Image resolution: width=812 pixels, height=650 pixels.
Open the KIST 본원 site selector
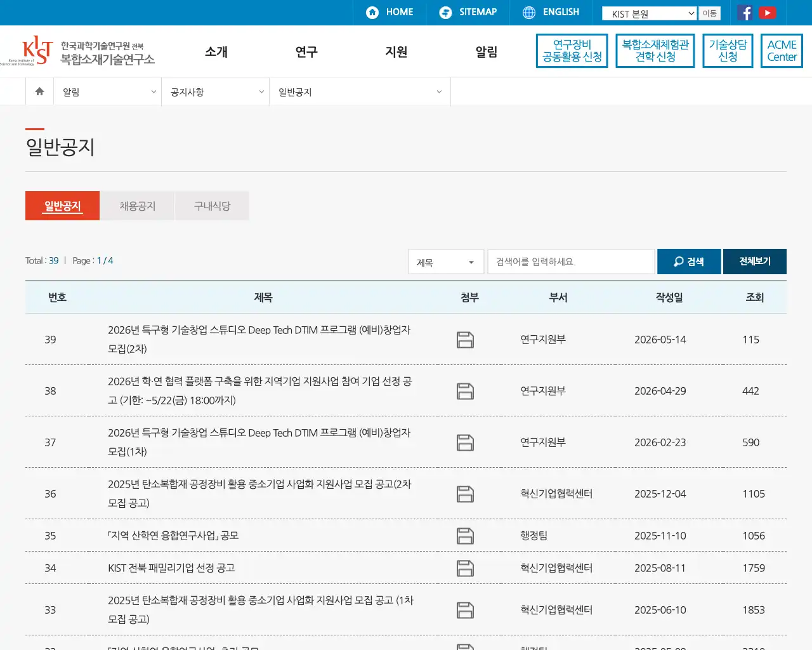pos(650,13)
